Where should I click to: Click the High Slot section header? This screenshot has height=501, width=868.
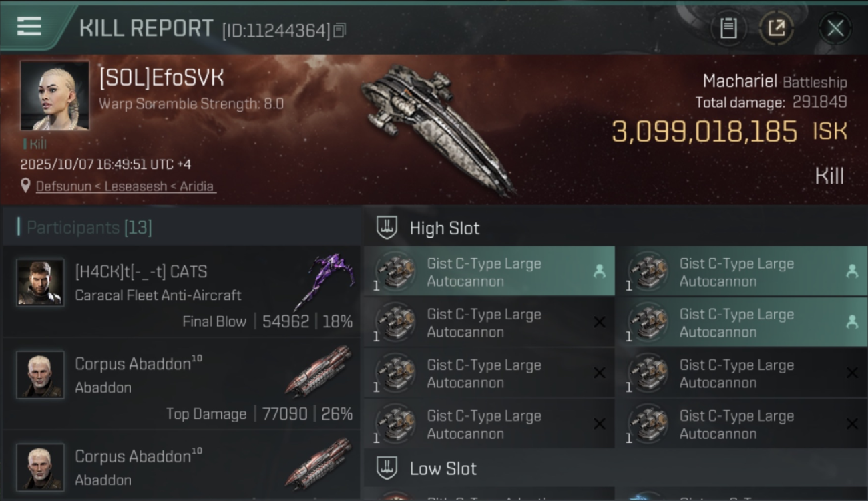(445, 228)
